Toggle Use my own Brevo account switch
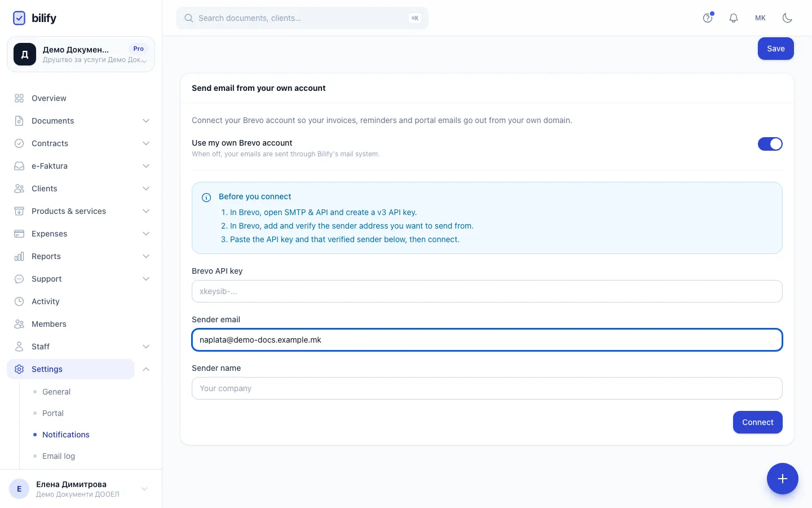The image size is (812, 508). 770,144
